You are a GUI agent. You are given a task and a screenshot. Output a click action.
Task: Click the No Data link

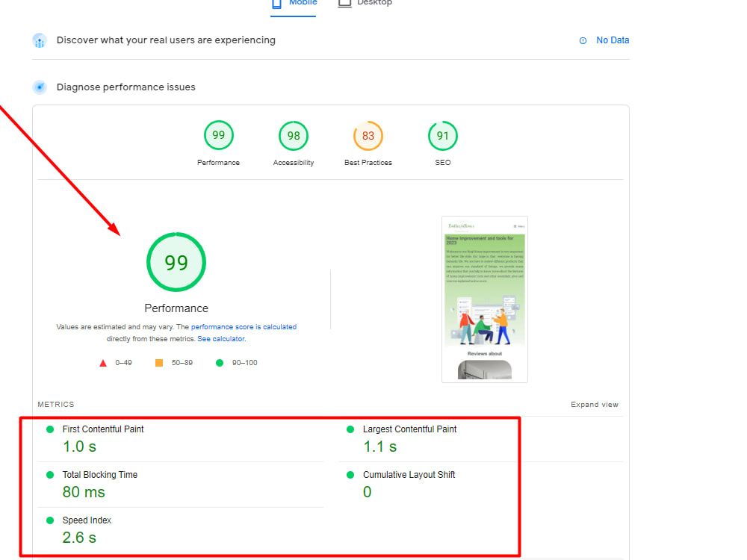(x=613, y=40)
